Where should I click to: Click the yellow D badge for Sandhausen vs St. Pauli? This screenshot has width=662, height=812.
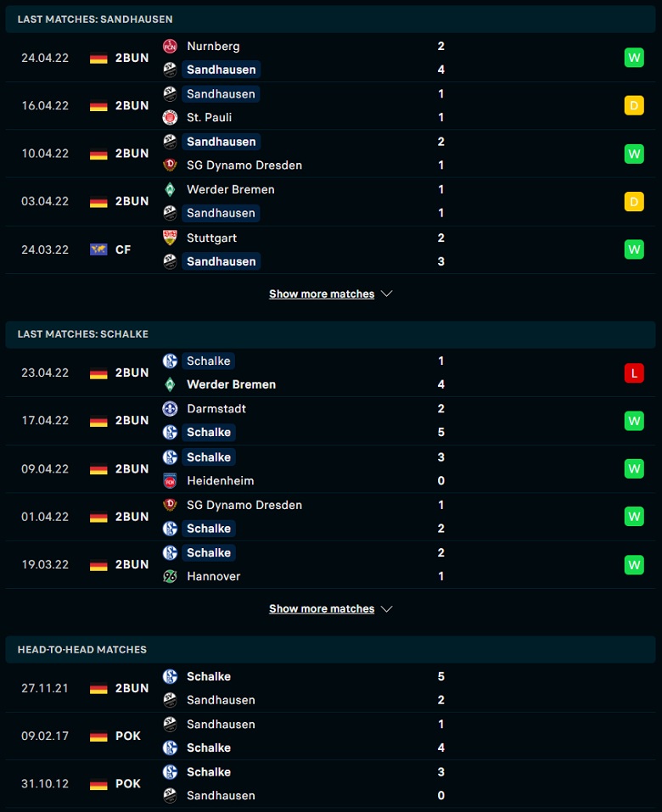pyautogui.click(x=634, y=106)
